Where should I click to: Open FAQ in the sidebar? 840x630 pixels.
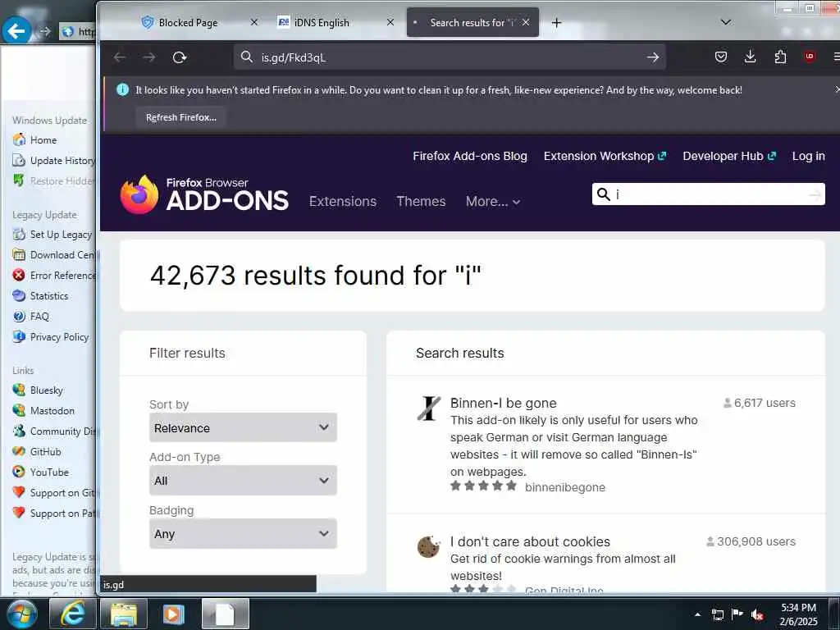tap(39, 317)
